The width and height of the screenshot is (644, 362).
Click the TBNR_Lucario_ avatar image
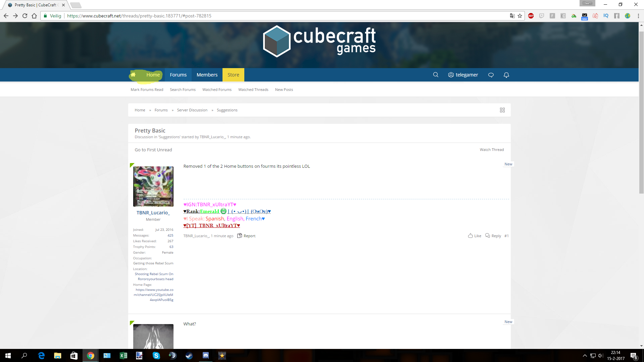click(153, 187)
